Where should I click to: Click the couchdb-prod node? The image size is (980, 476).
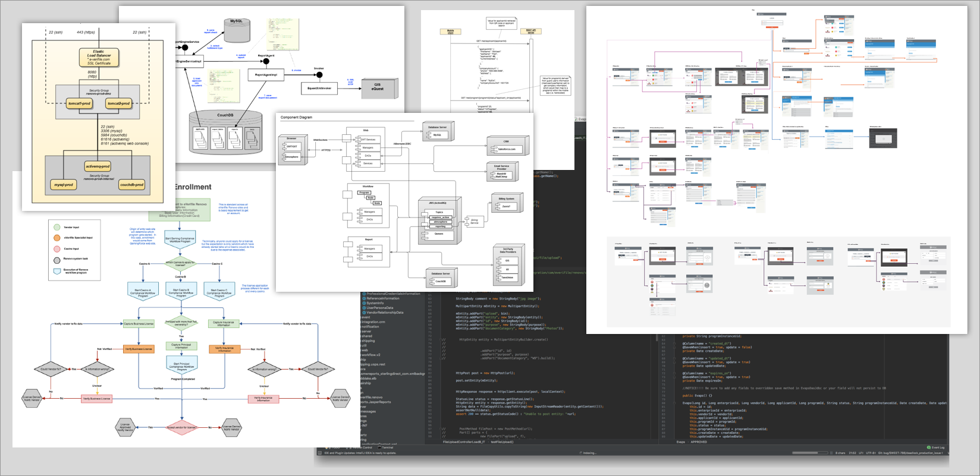click(x=132, y=185)
